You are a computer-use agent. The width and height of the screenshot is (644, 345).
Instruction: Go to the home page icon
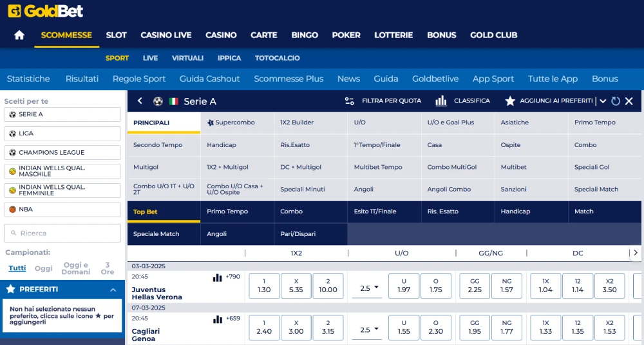[19, 35]
